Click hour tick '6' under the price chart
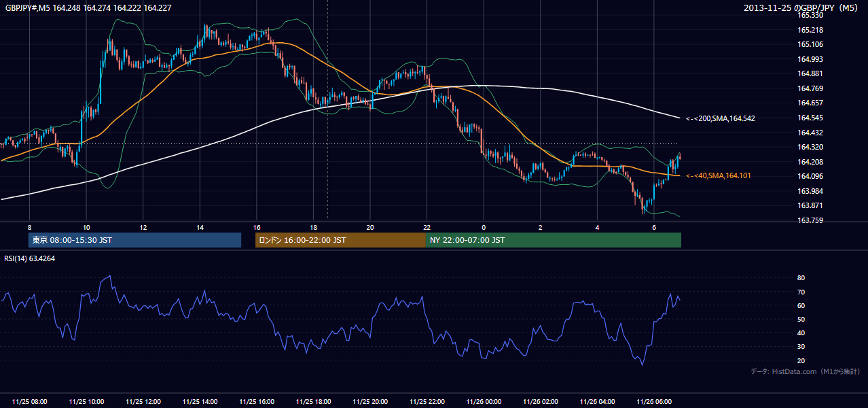 tap(654, 227)
